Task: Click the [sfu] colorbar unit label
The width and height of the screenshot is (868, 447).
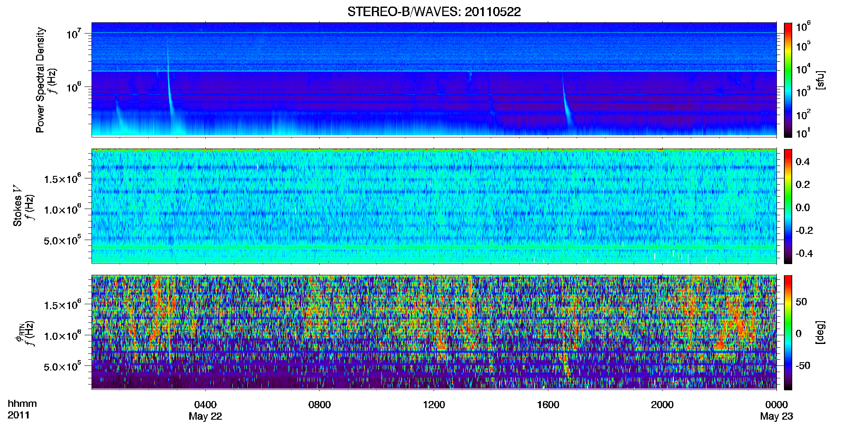Action: (x=821, y=80)
